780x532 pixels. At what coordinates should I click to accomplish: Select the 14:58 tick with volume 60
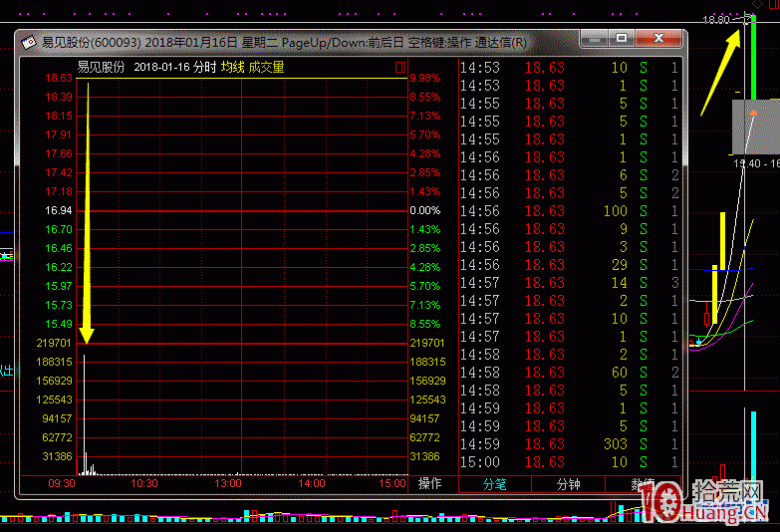(x=569, y=373)
